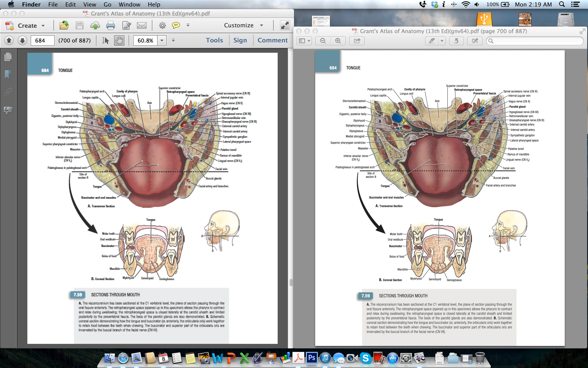Choose the Select tool cursor icon

(105, 40)
